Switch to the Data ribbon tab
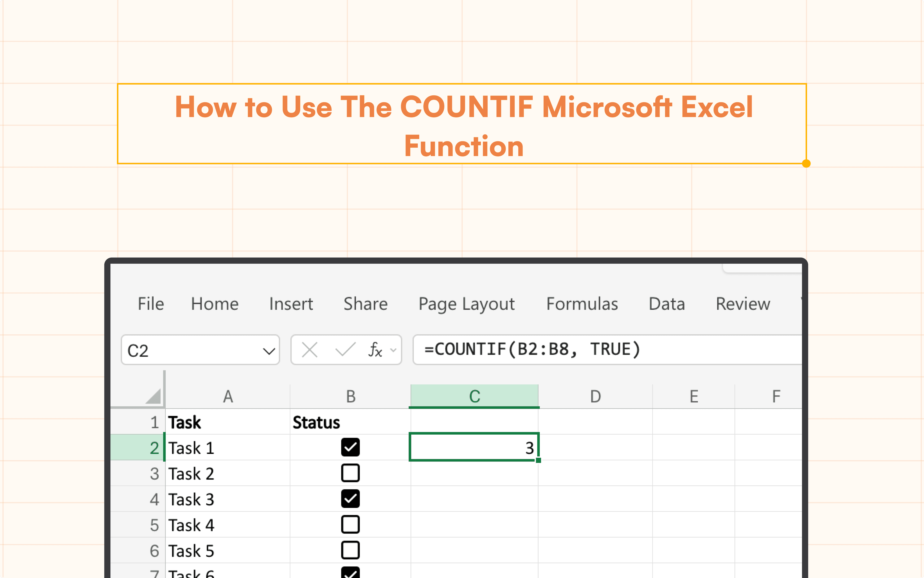Viewport: 924px width, 578px height. (667, 304)
